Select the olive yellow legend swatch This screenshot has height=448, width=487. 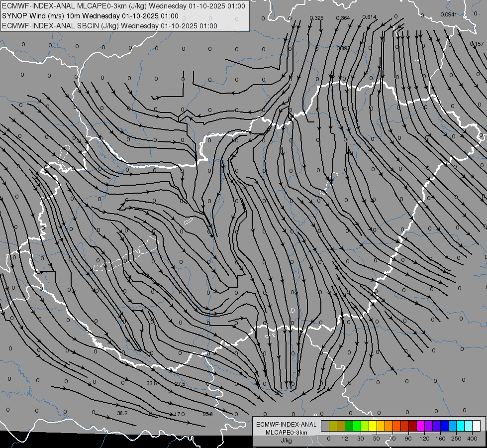pos(333,426)
